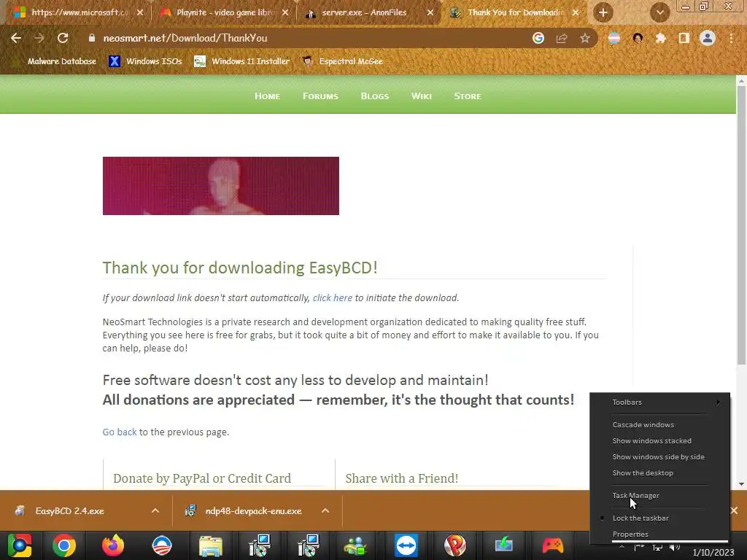This screenshot has width=747, height=560.
Task: Open the Google icon in address bar
Action: tap(538, 38)
